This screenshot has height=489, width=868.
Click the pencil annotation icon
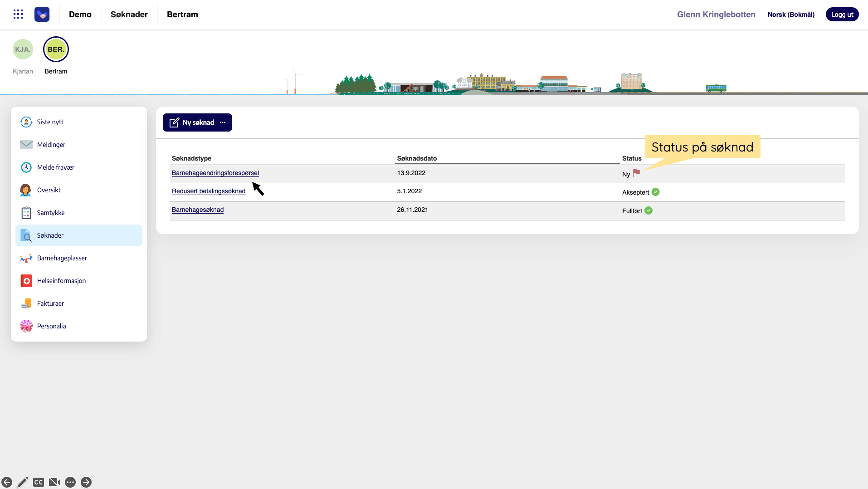coord(23,482)
